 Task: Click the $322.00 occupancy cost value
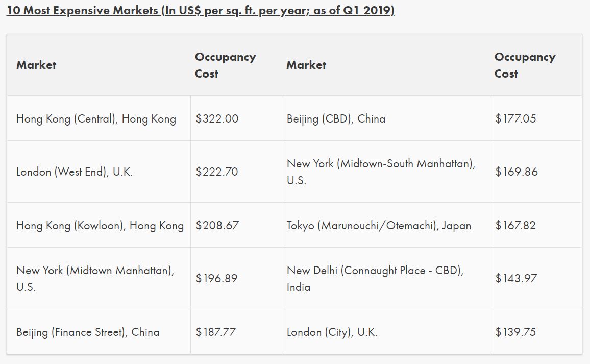coord(217,118)
